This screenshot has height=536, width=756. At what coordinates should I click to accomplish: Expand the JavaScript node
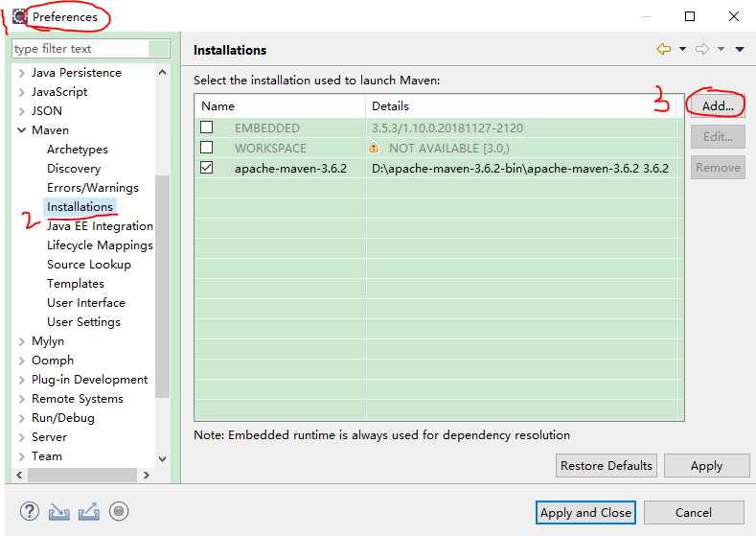pos(22,92)
